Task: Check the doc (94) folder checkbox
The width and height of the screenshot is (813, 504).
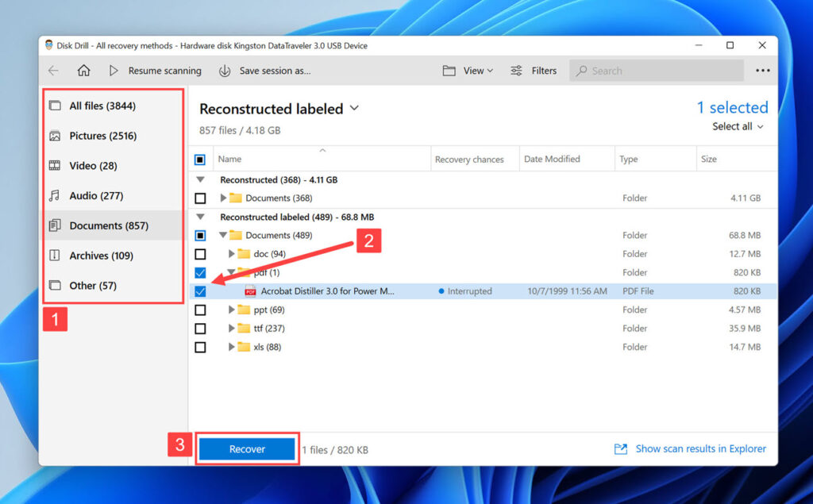Action: point(200,254)
